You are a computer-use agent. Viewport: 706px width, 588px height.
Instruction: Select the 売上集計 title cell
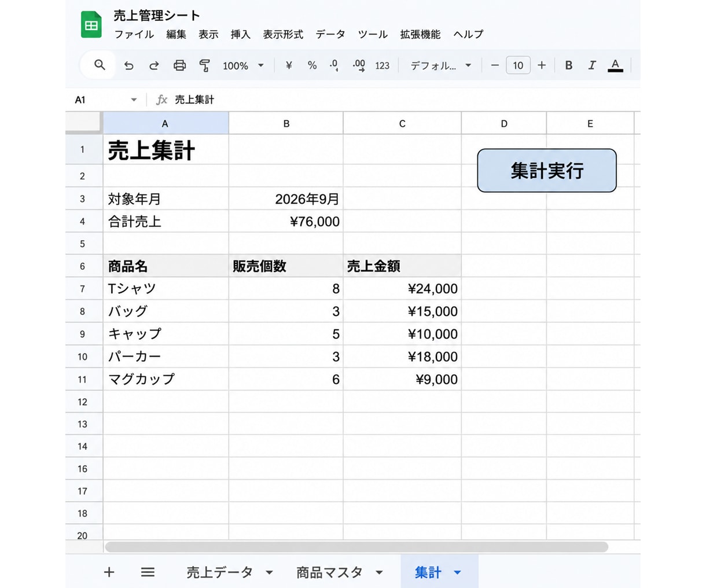pyautogui.click(x=166, y=149)
